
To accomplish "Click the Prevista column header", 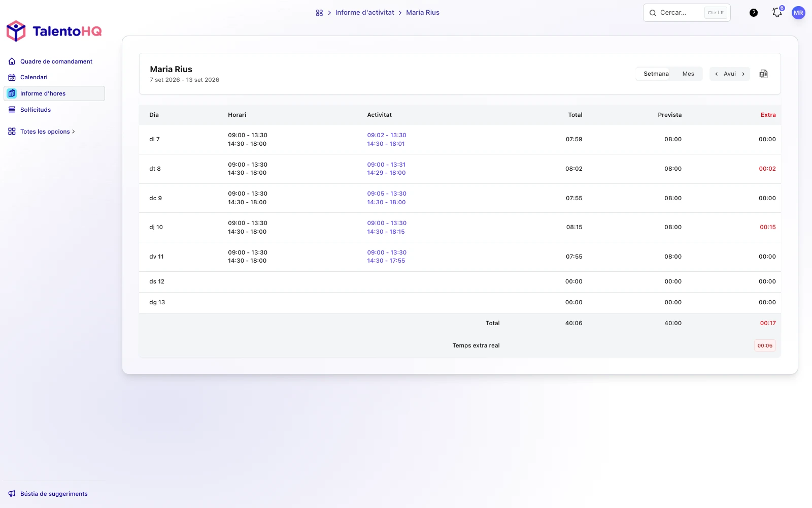I will click(x=670, y=115).
